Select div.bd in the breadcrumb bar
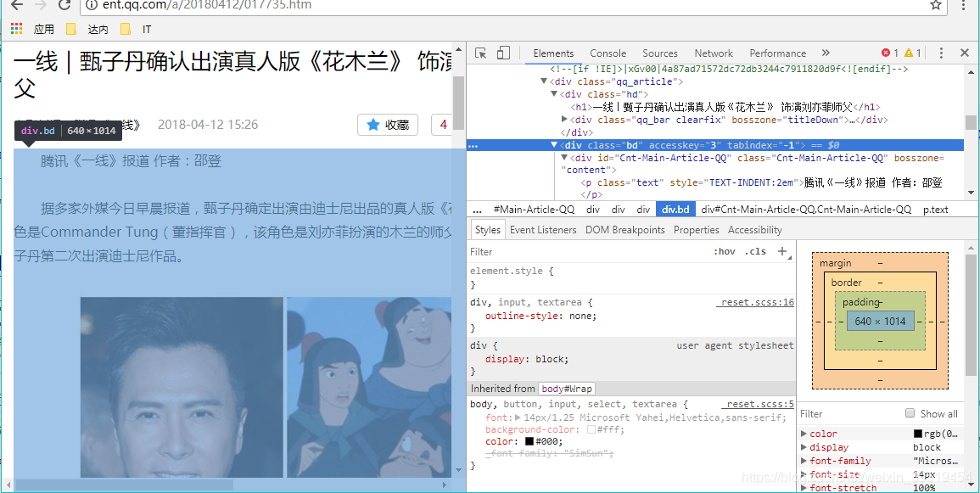 coord(675,210)
